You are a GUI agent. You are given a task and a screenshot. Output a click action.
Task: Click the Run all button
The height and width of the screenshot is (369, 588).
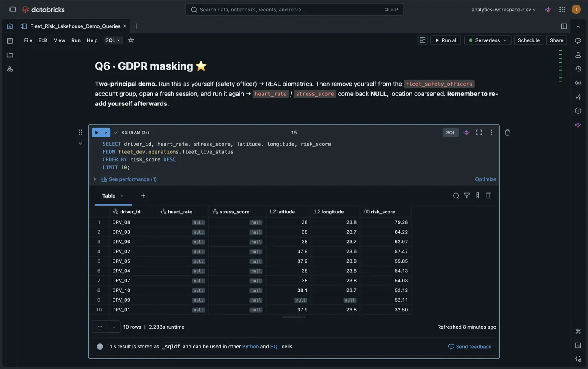(446, 40)
